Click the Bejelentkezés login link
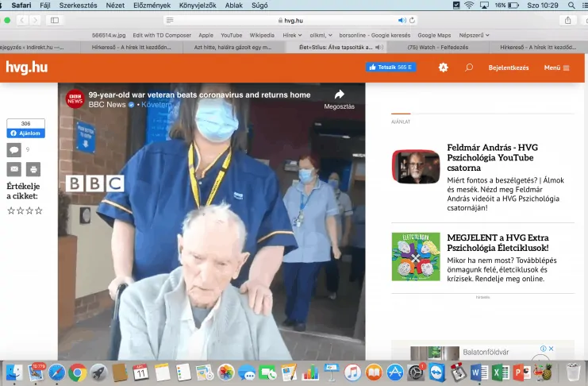 509,68
